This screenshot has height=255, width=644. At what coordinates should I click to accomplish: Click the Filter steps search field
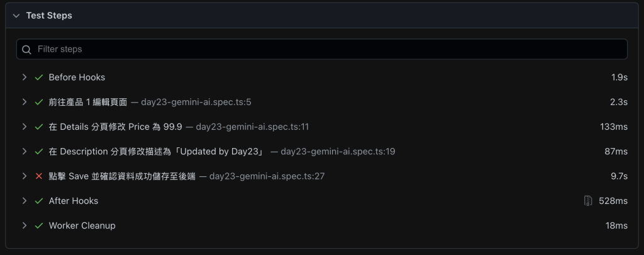321,49
